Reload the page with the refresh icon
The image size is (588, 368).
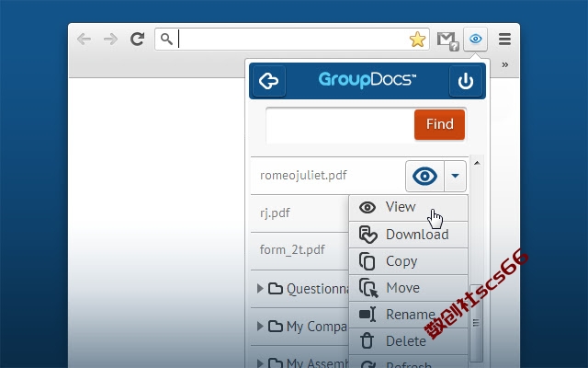pyautogui.click(x=137, y=39)
